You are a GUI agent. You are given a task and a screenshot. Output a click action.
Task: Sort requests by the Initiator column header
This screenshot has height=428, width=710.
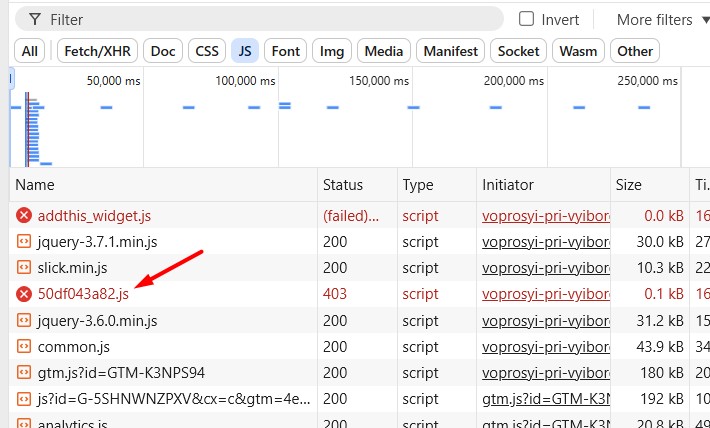tap(543, 185)
